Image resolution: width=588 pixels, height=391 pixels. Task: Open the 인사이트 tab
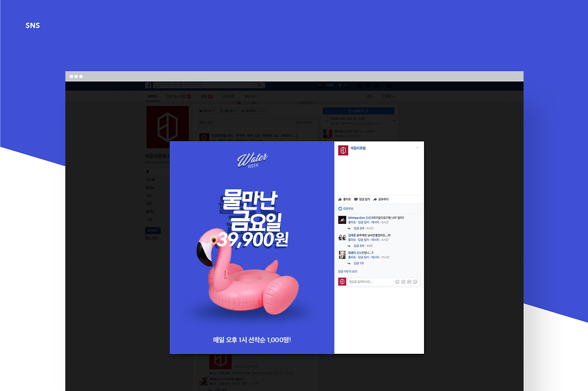pyautogui.click(x=228, y=96)
